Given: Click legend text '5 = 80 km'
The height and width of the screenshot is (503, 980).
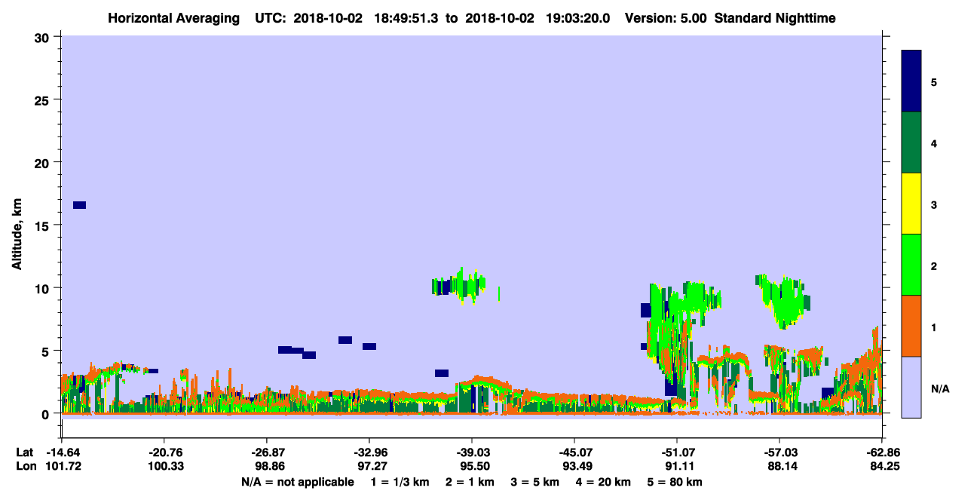Looking at the screenshot, I should click(x=675, y=482).
